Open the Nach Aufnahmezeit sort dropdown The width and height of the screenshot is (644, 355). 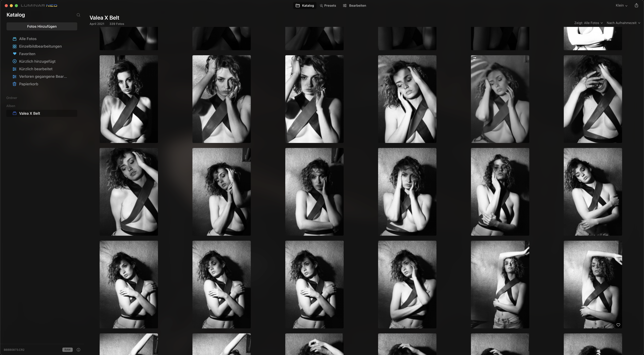[623, 23]
